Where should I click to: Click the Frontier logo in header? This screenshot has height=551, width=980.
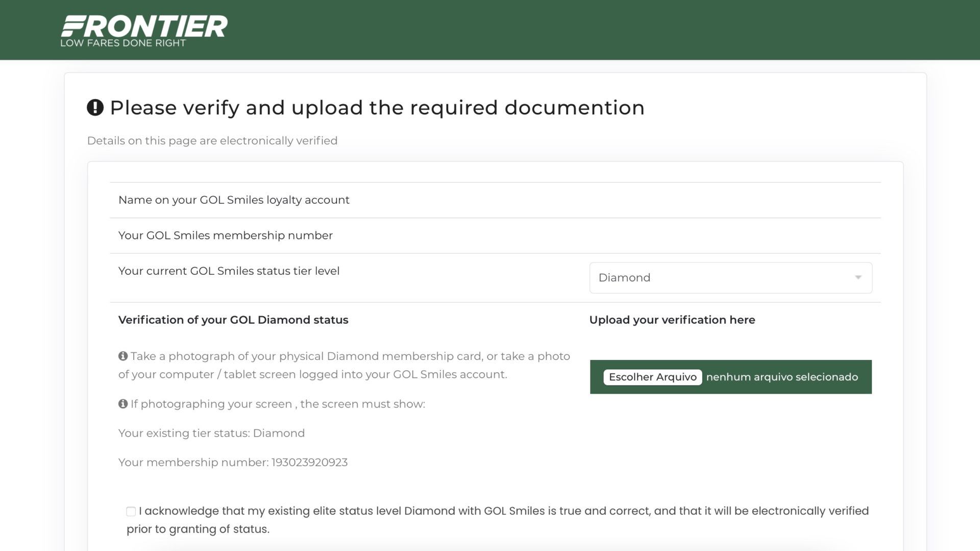(144, 31)
